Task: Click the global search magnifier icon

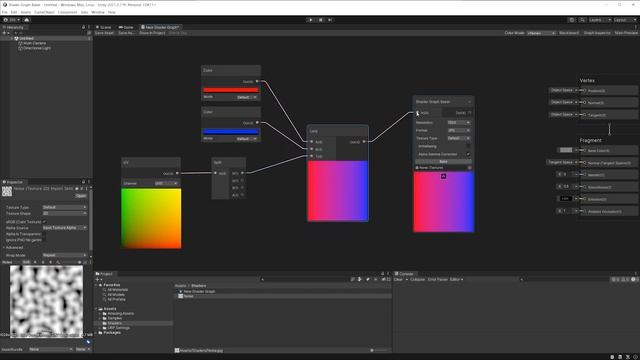Action: pos(582,20)
